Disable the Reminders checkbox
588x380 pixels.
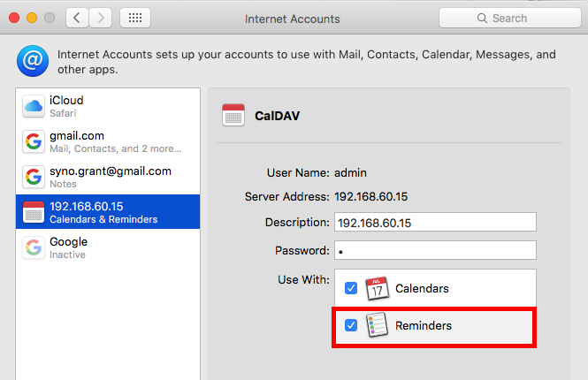click(351, 325)
